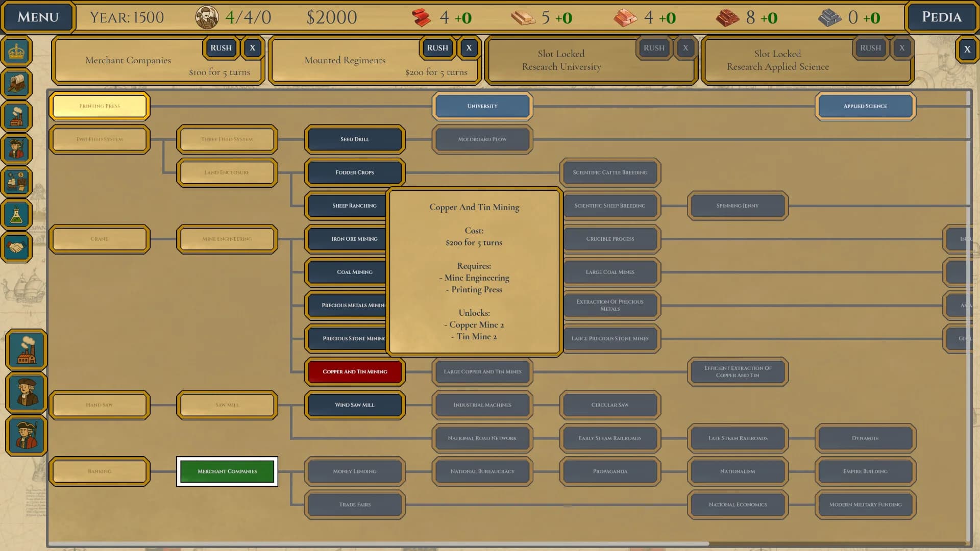This screenshot has width=980, height=551.
Task: Open the diplomacy handshake sidebar icon
Action: click(x=16, y=247)
